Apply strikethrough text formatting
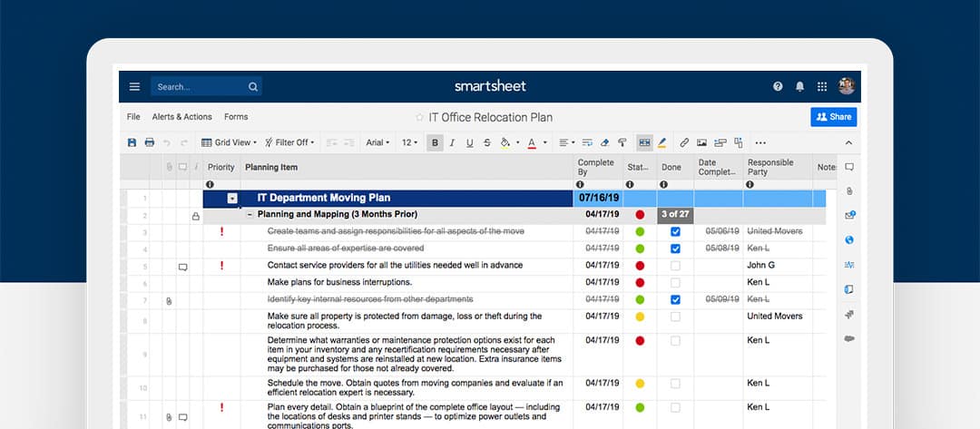This screenshot has height=429, width=980. click(486, 142)
